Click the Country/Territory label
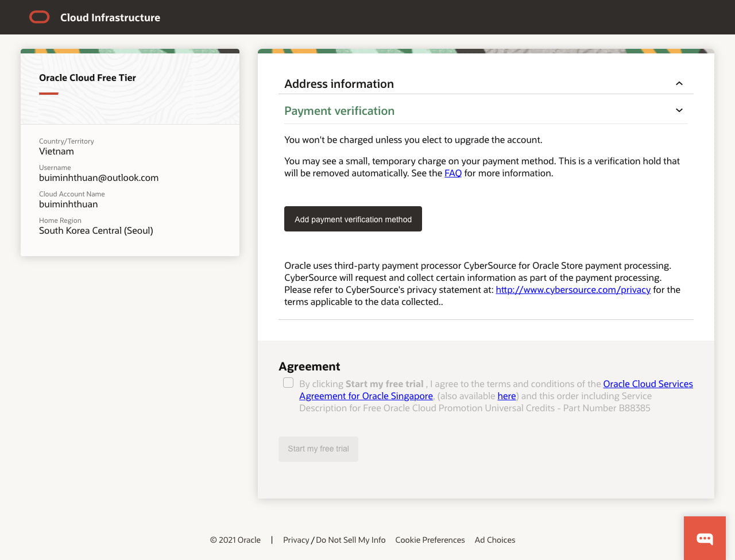This screenshot has width=735, height=560. (x=67, y=141)
